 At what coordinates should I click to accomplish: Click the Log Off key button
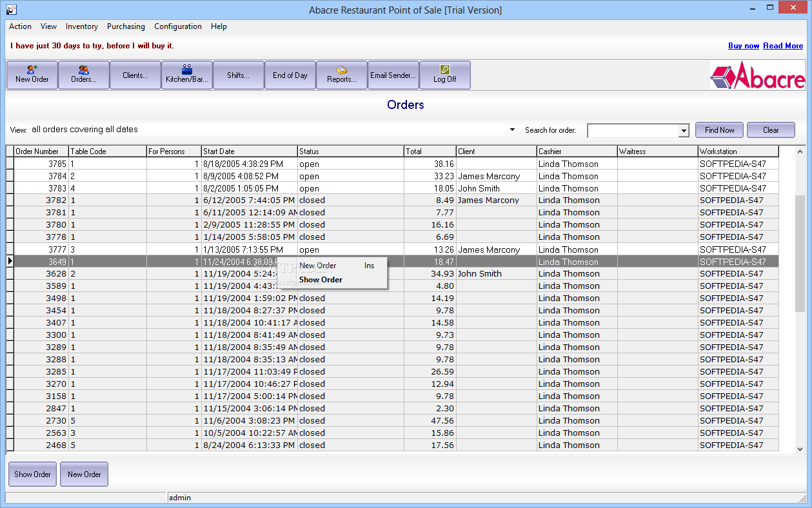[445, 75]
